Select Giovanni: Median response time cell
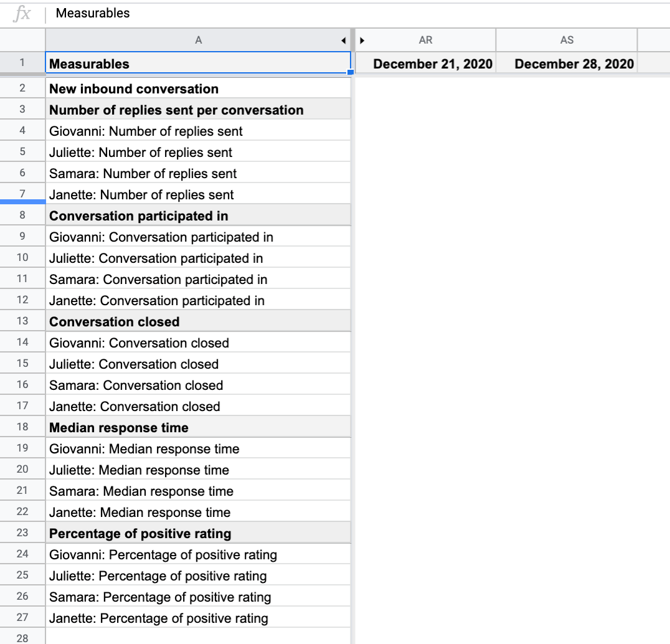The image size is (670, 644). [x=198, y=448]
